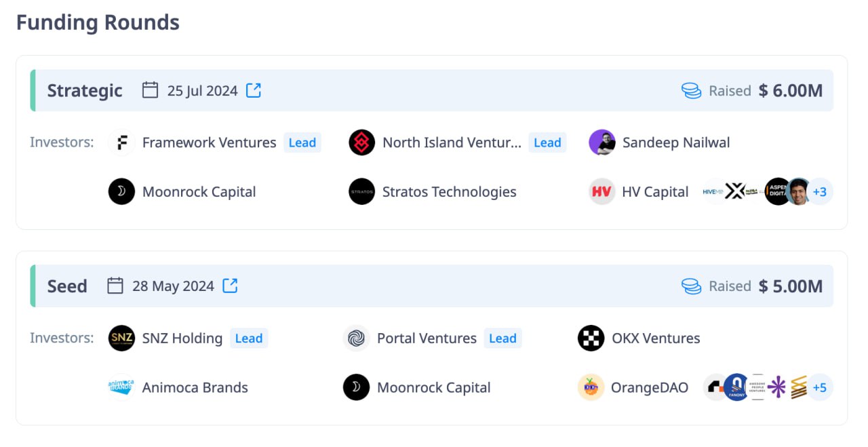Click Sandeep Nailwal's avatar
Viewport: 868px width, 447px height.
coord(602,143)
